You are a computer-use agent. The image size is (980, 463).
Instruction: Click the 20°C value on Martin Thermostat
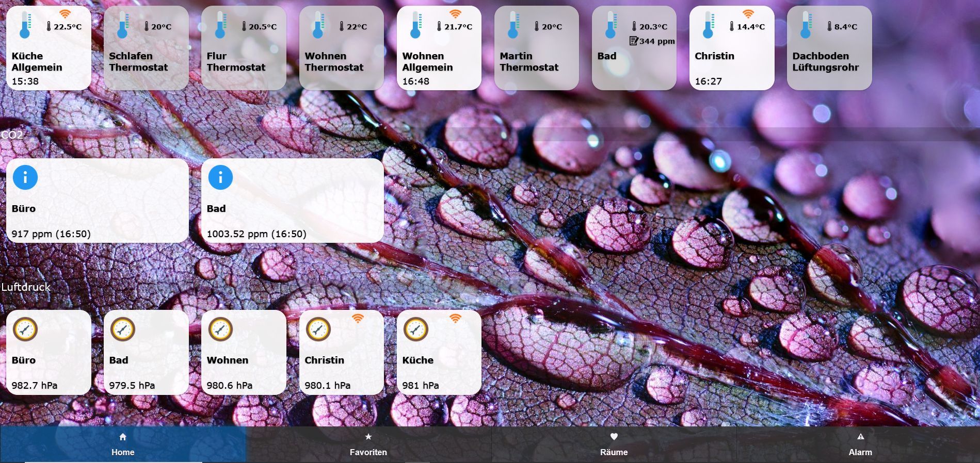point(552,27)
